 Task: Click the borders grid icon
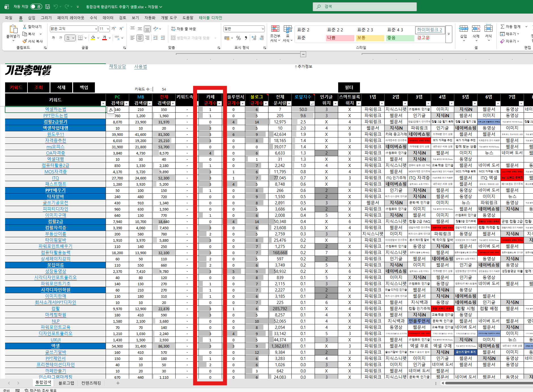click(80, 38)
